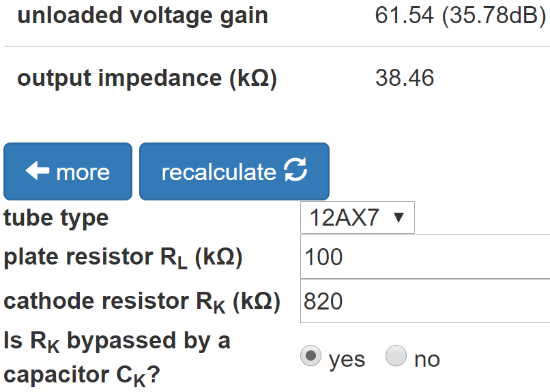
Task: Click the 'yes' label text
Action: point(347,360)
